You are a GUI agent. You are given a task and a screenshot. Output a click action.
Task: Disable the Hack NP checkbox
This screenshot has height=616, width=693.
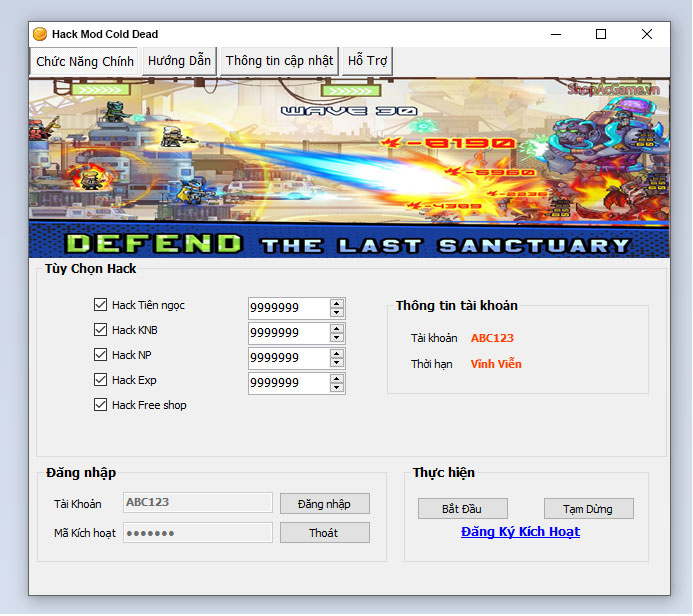pyautogui.click(x=100, y=355)
